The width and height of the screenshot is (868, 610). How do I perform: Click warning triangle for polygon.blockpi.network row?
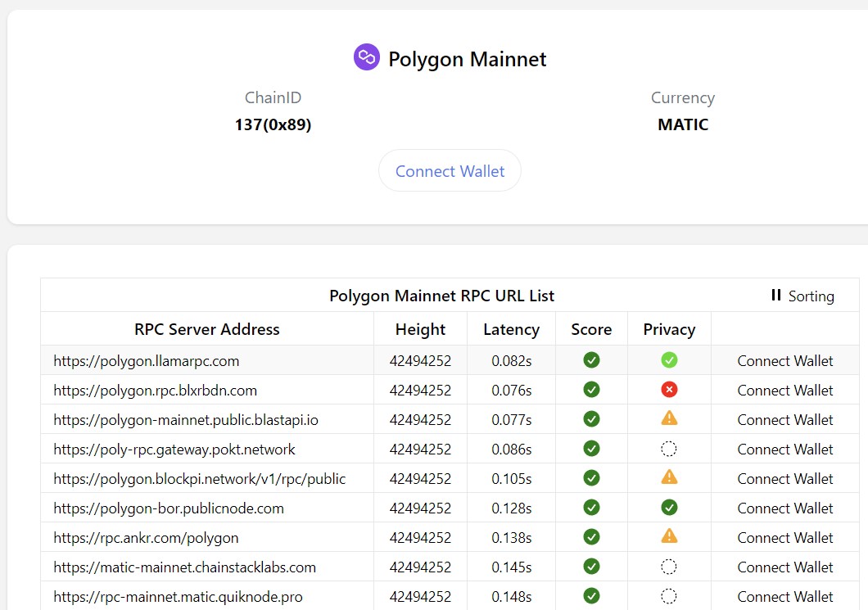[x=669, y=477]
